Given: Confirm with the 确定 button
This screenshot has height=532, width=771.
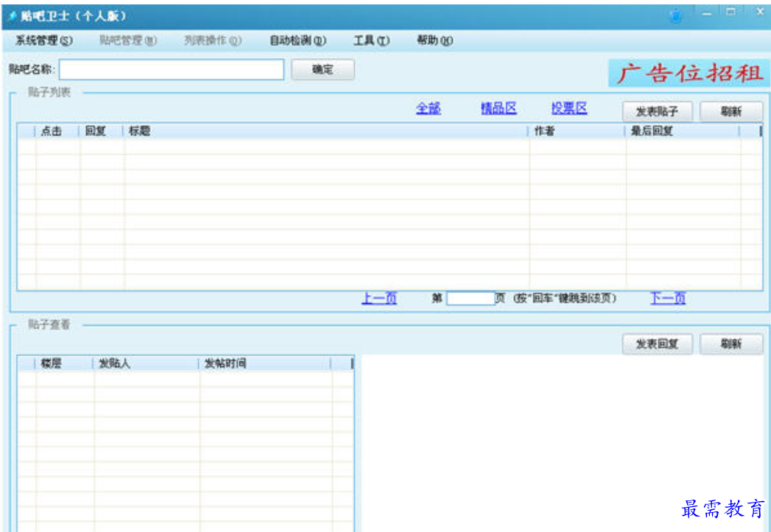Looking at the screenshot, I should [323, 70].
